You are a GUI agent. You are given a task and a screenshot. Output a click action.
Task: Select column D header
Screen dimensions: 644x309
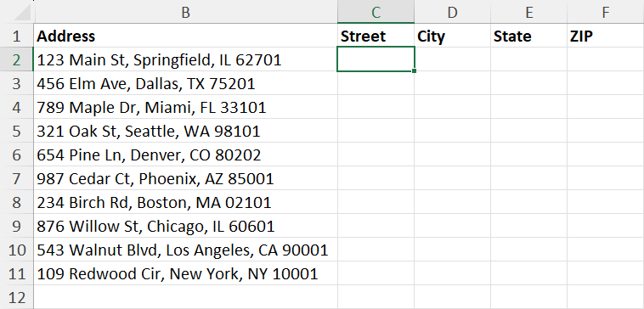tap(452, 13)
